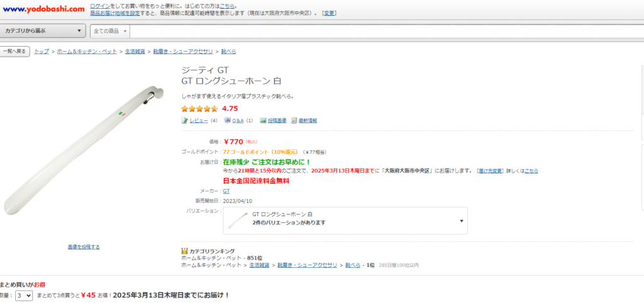Click 商品お届け地域を設定 link
Viewport: 644px width, 303px height.
click(114, 13)
